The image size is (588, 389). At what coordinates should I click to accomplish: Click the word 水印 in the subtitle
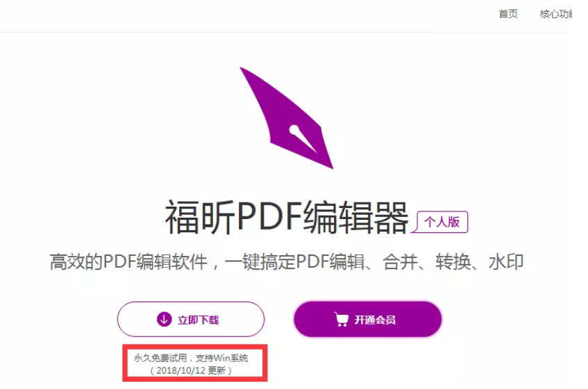(x=506, y=261)
